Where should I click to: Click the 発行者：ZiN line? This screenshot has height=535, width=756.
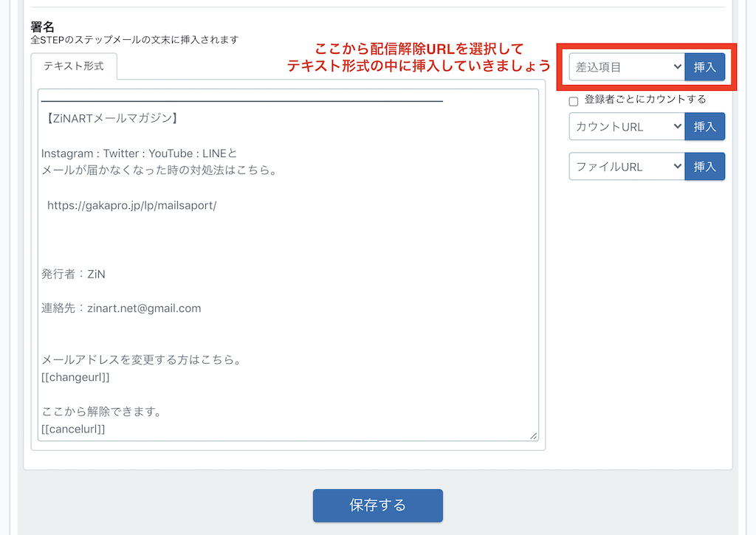(73, 274)
